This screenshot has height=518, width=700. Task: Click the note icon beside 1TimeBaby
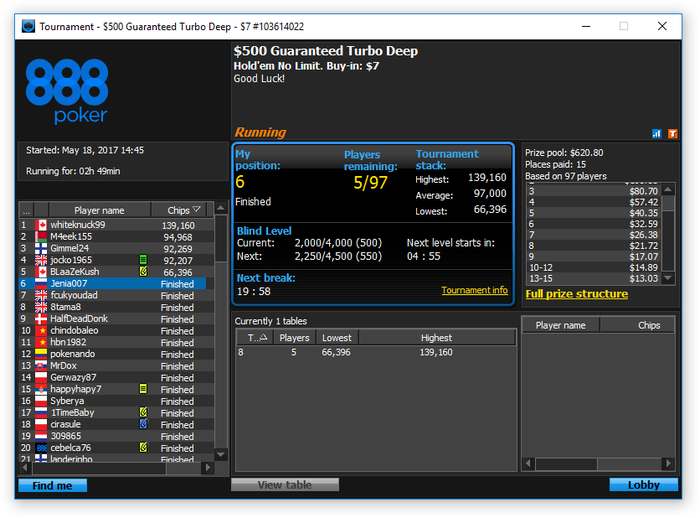(143, 412)
